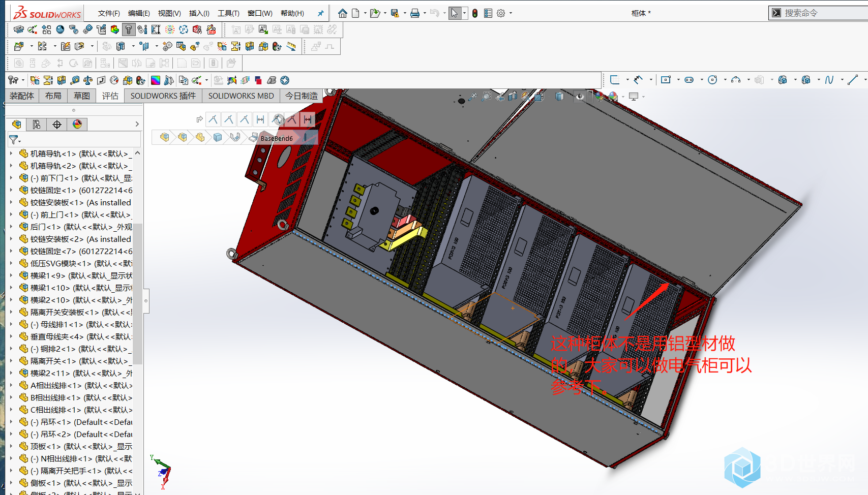868x495 pixels.
Task: Expand the 低压SVG模块<1> tree node
Action: [x=11, y=263]
